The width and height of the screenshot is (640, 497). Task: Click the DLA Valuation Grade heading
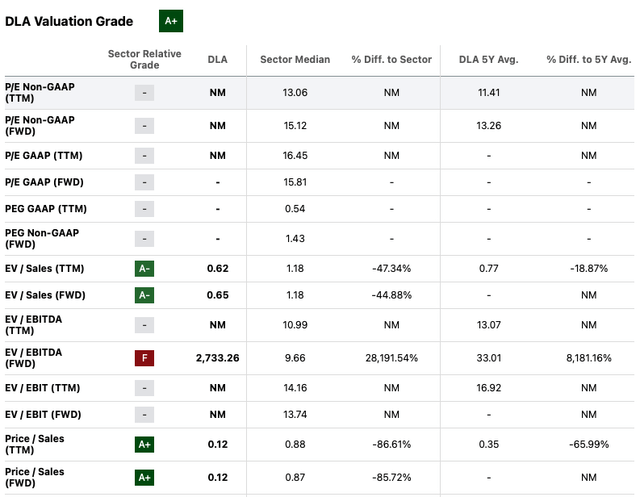click(x=69, y=21)
